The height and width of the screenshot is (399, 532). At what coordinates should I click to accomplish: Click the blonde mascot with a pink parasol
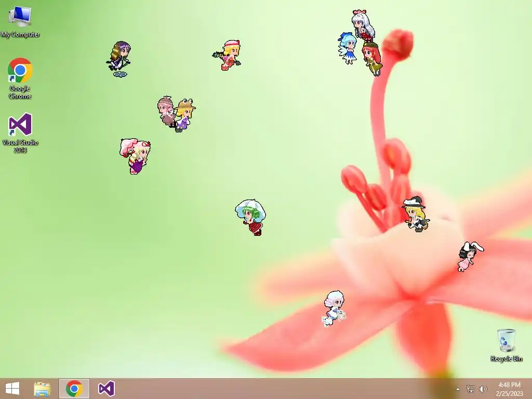click(136, 156)
